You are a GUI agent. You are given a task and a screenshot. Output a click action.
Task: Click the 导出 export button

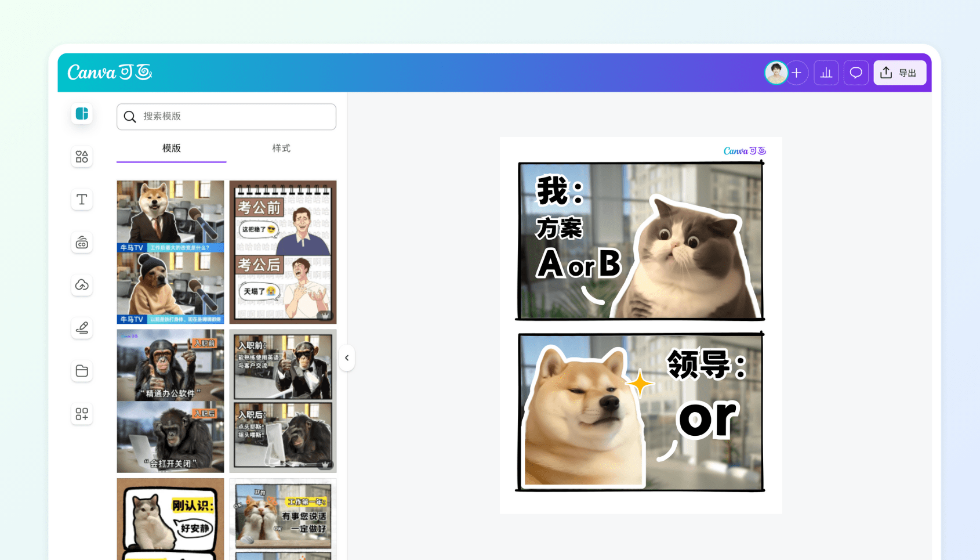click(899, 73)
